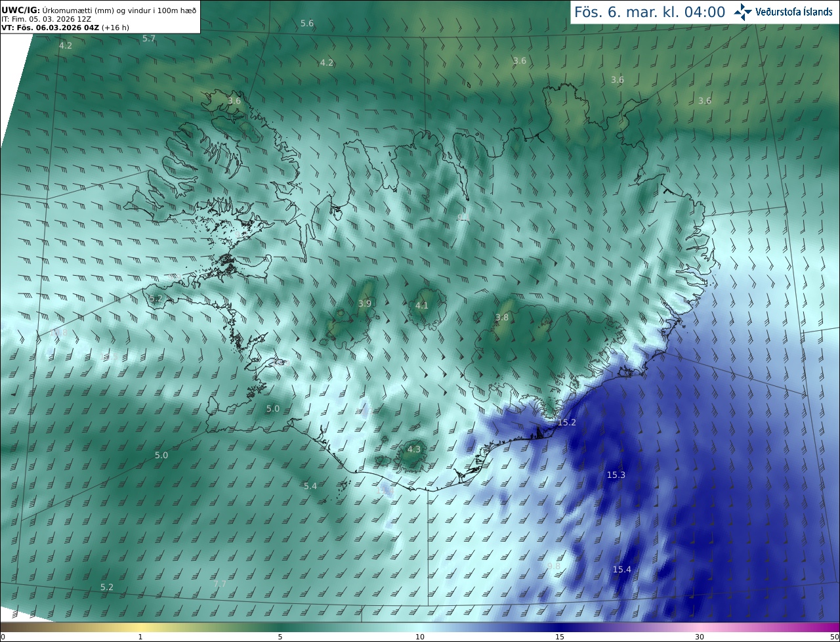Click the 15 tick on the colour scale

point(560,637)
